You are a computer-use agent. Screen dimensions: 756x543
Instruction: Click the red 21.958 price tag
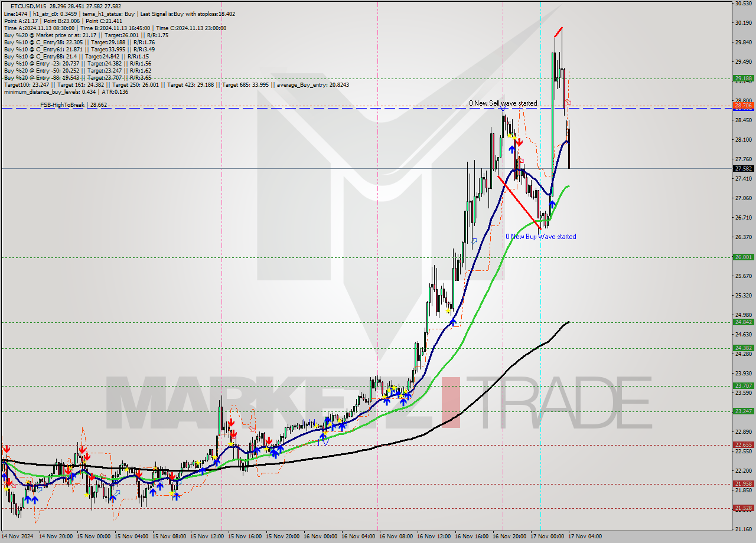tap(743, 483)
